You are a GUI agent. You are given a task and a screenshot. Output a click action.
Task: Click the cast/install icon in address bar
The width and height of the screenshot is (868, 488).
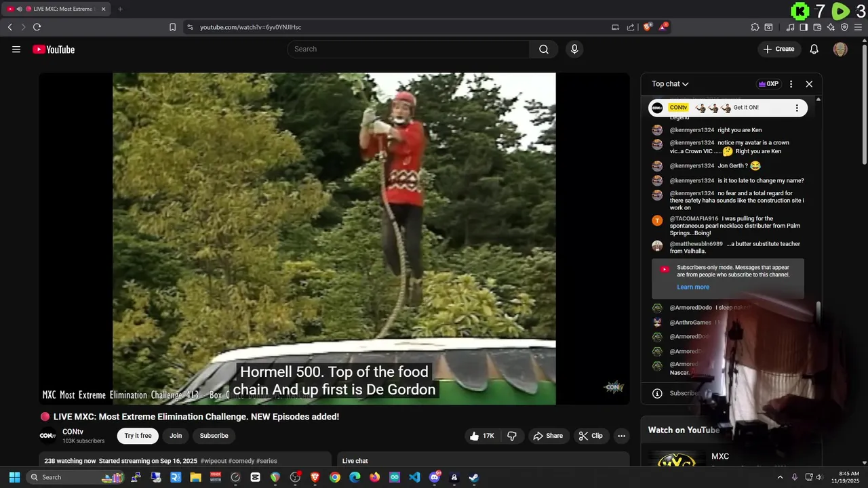(x=615, y=27)
